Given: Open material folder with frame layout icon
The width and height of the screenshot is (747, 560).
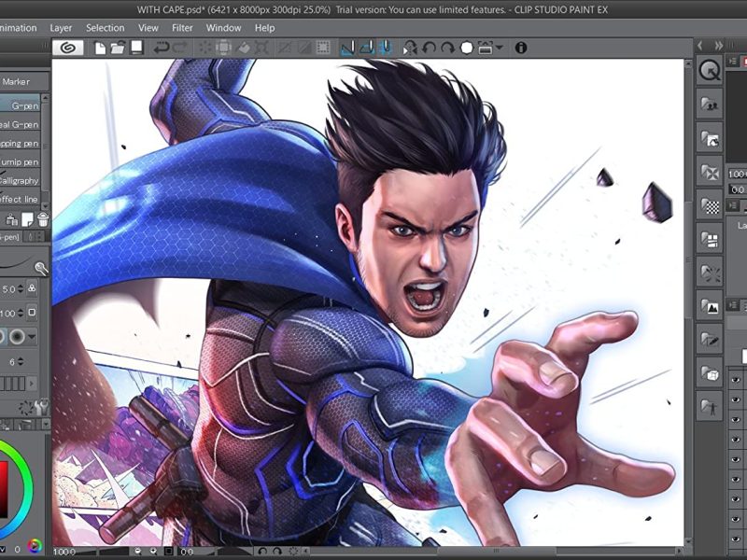Looking at the screenshot, I should coord(710,239).
